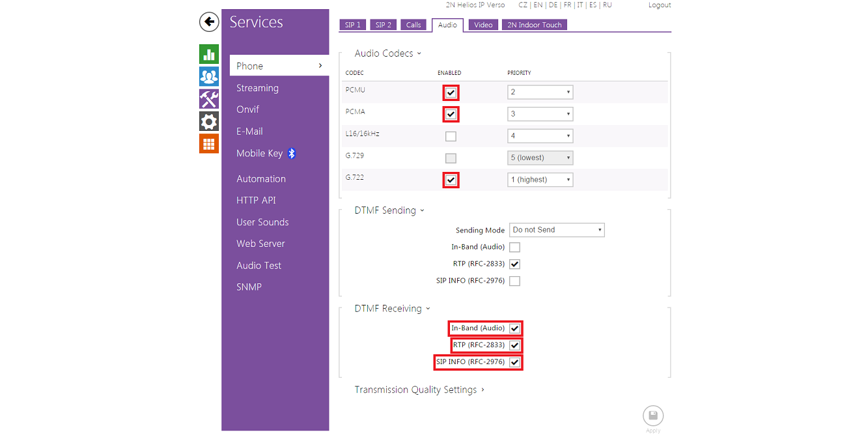Open the orange grid icon
868x439 pixels.
[209, 144]
